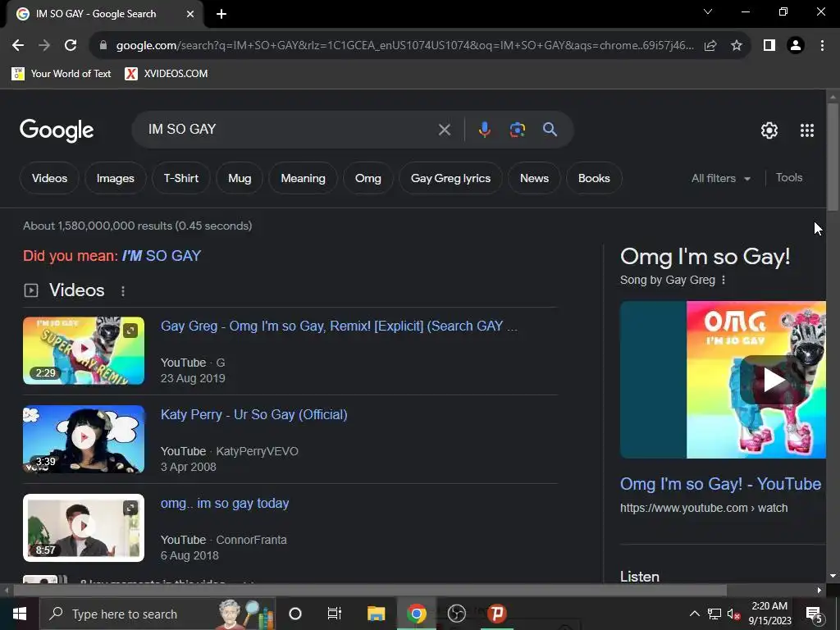Filter results by Images
The width and height of the screenshot is (840, 630).
(115, 178)
